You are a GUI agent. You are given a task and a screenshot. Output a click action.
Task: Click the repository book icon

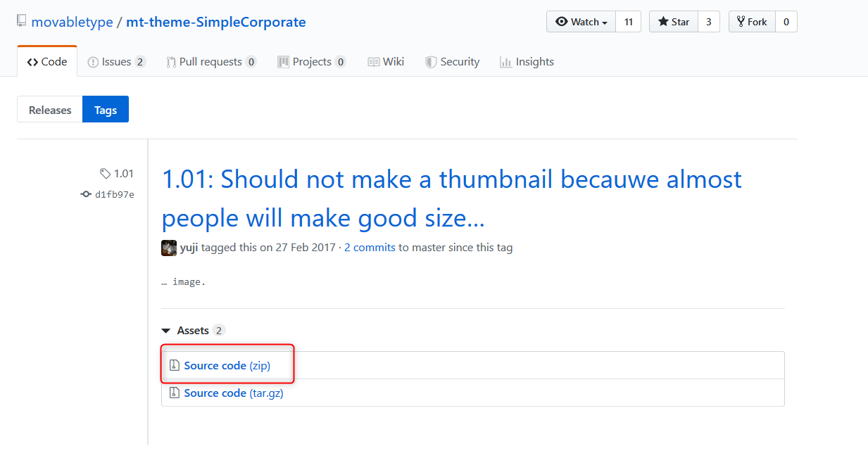tap(22, 21)
